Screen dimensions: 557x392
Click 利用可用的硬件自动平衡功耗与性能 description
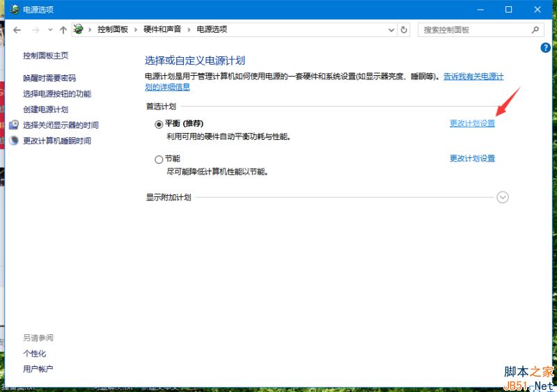point(229,136)
